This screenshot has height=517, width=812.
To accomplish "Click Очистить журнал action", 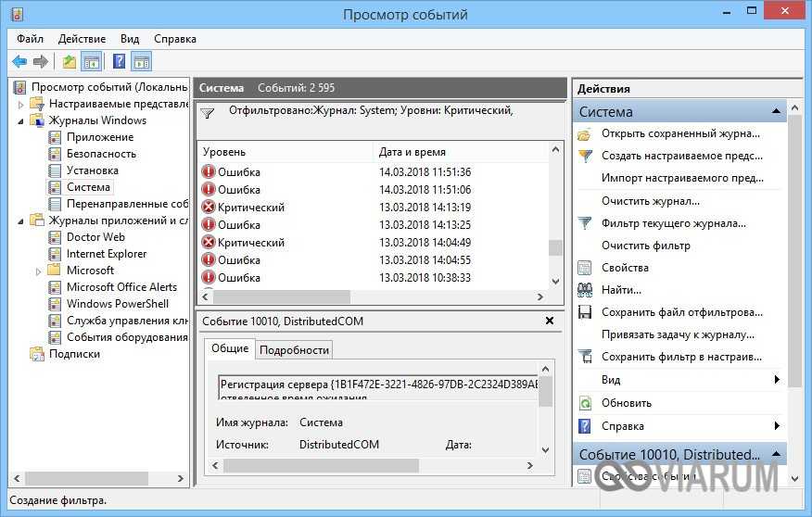I will [x=650, y=201].
